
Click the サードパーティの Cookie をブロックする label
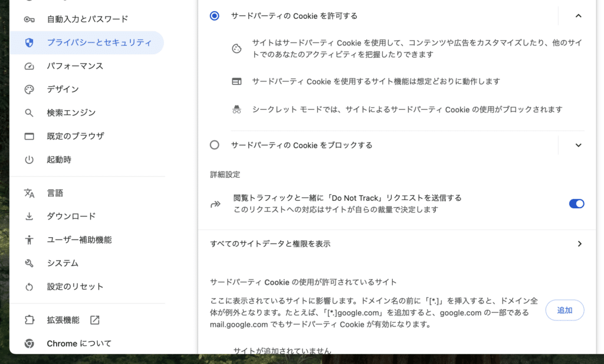301,145
